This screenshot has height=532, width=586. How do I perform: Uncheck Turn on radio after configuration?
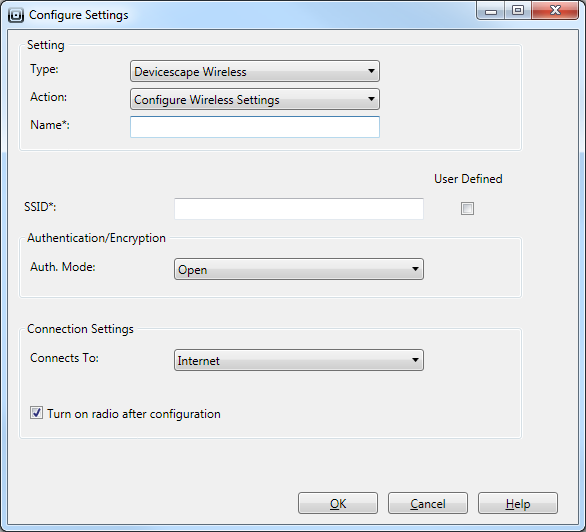[36, 413]
